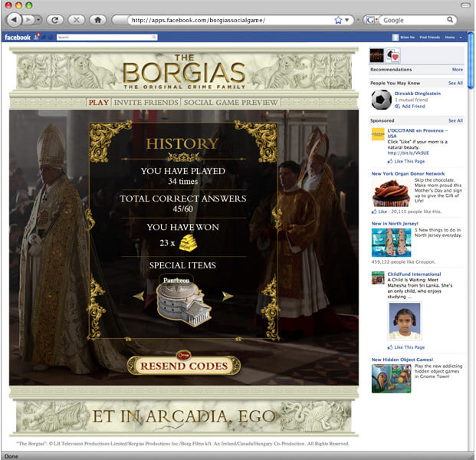
Task: Open the bit.ly link in L'OCCITANE ad
Action: [x=409, y=153]
